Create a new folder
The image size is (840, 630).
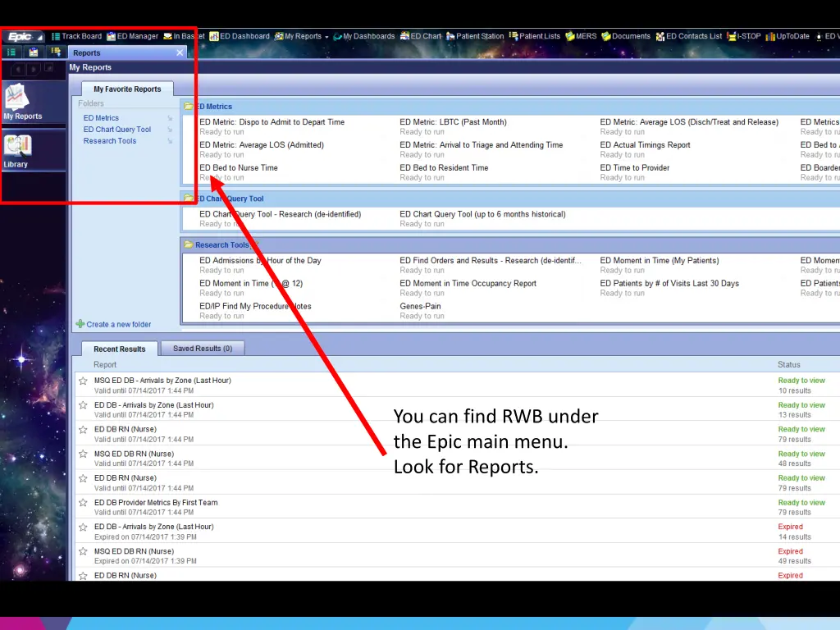coord(113,324)
